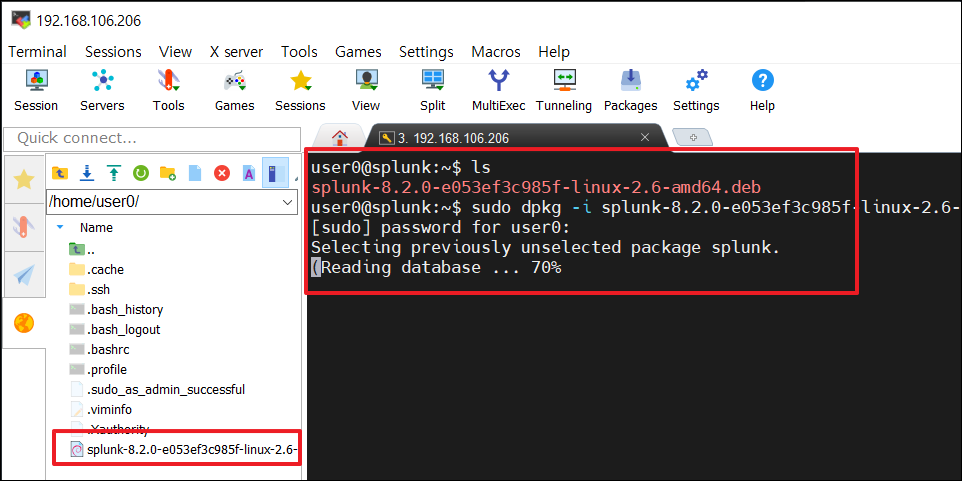
Task: Select the .bashrc file
Action: (99, 350)
